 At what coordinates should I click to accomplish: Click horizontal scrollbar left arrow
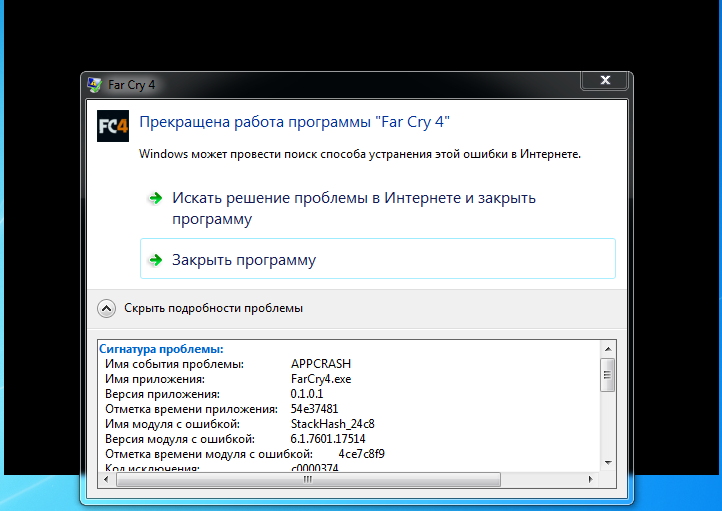(x=106, y=479)
